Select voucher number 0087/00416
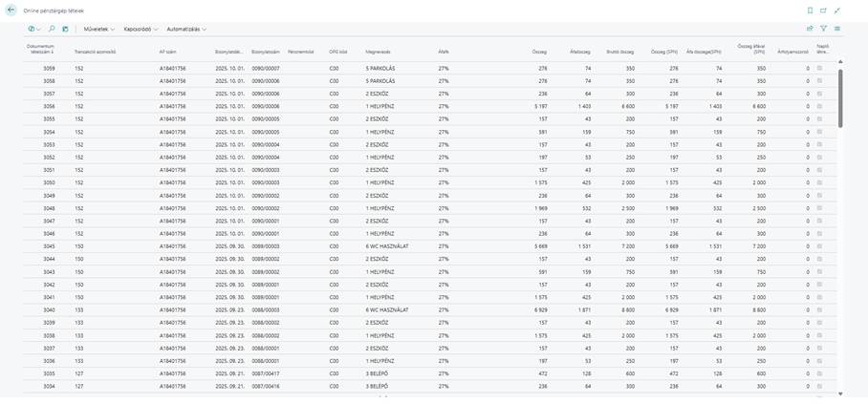Screen dimensions: 868x404 click(266, 386)
